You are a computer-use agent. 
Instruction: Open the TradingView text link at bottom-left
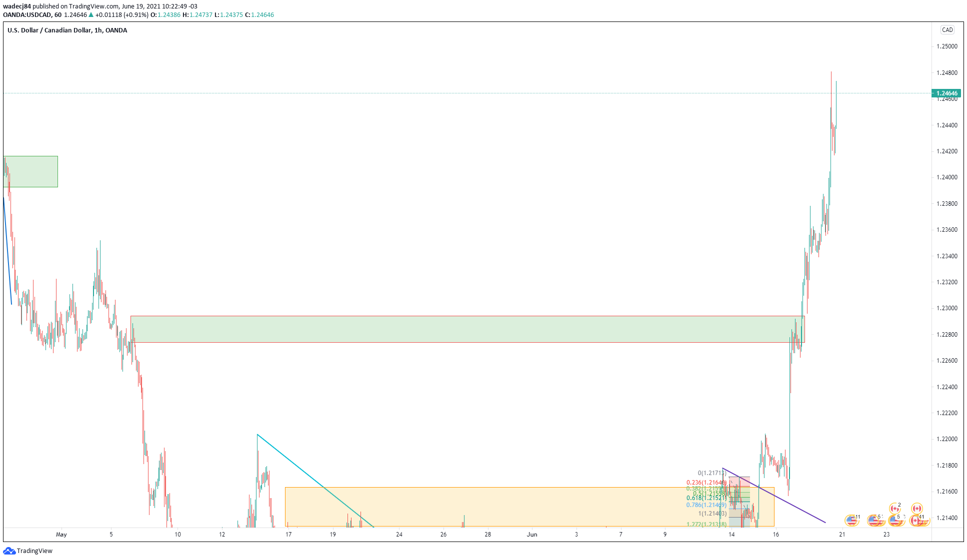pyautogui.click(x=34, y=551)
